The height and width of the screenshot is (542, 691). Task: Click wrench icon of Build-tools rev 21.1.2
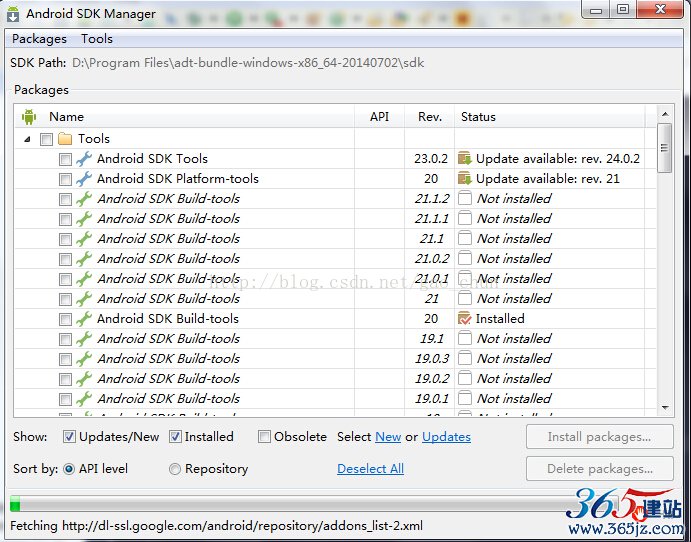tap(84, 199)
